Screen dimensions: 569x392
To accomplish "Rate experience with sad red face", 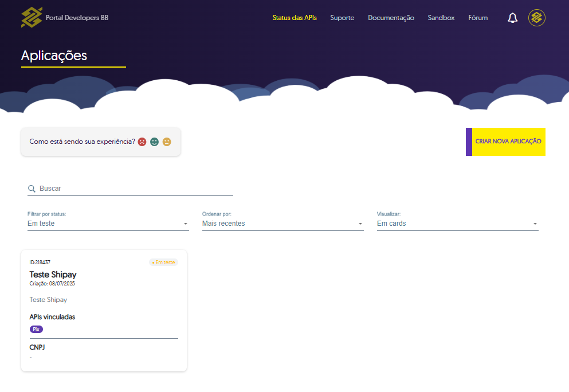I will click(x=142, y=142).
